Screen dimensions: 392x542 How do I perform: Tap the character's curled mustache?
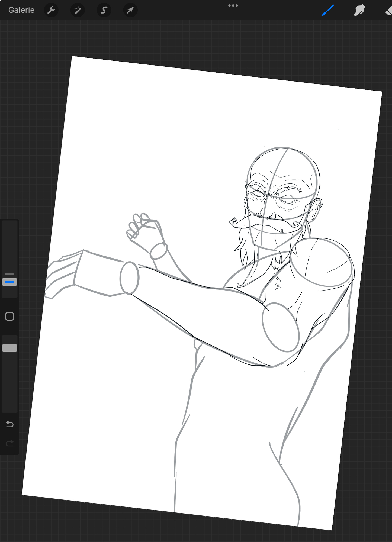(260, 222)
